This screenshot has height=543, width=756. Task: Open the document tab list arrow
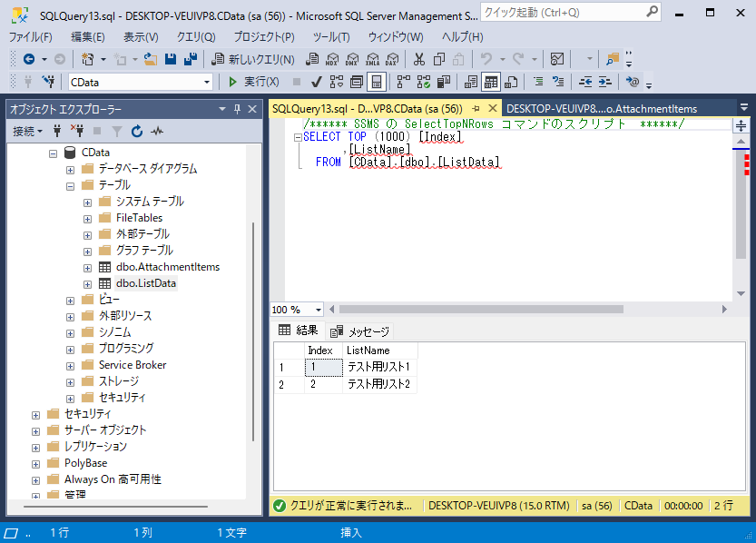744,107
